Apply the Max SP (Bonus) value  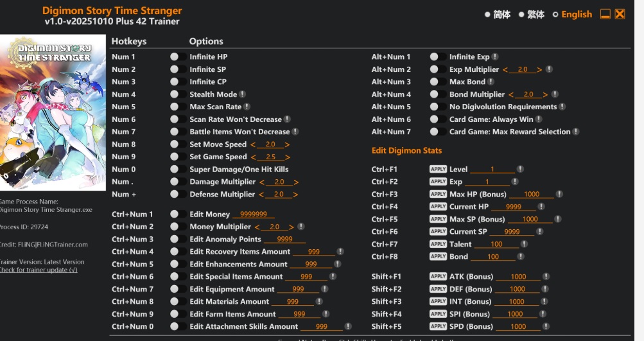(x=438, y=219)
